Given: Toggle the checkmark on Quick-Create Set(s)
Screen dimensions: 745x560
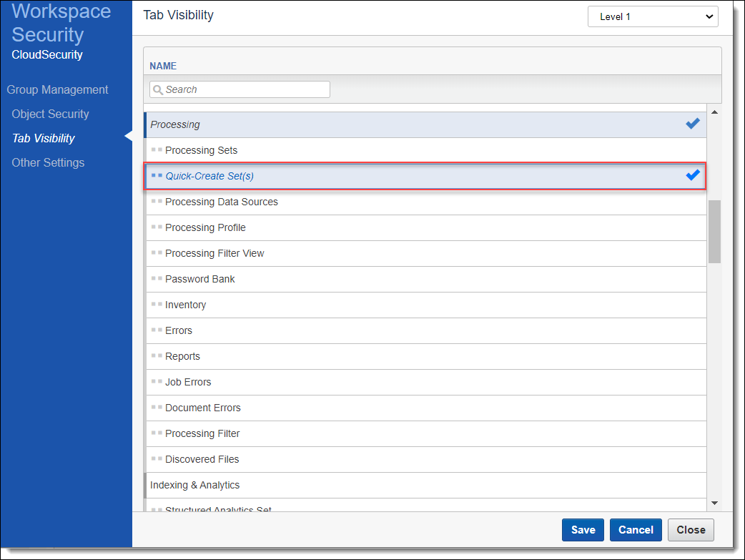Looking at the screenshot, I should tap(691, 175).
